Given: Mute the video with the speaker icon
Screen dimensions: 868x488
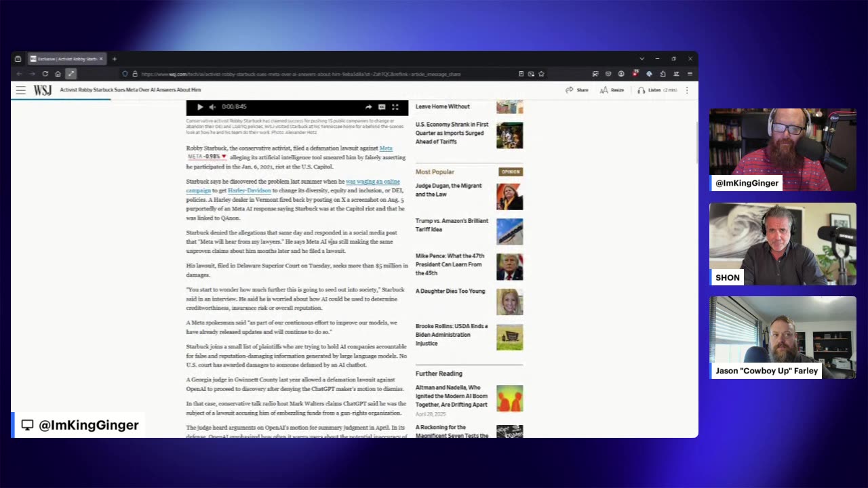Looking at the screenshot, I should pos(212,106).
